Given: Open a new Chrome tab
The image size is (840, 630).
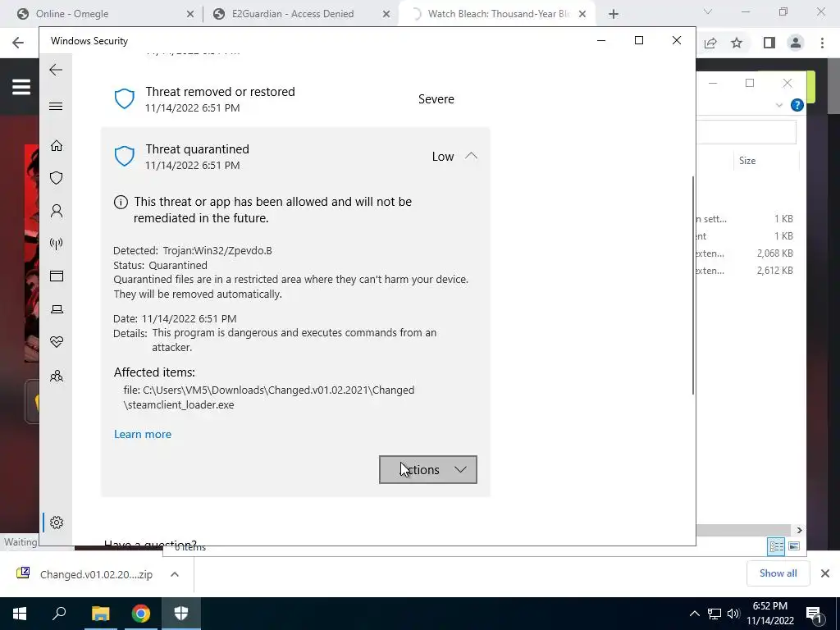Looking at the screenshot, I should click(614, 15).
